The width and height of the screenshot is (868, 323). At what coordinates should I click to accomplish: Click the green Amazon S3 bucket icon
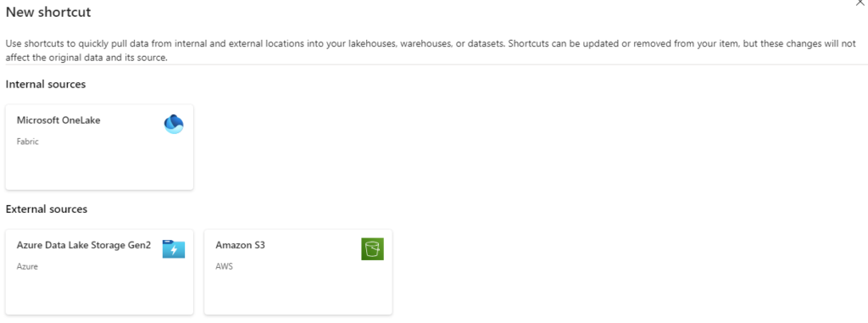click(x=373, y=248)
